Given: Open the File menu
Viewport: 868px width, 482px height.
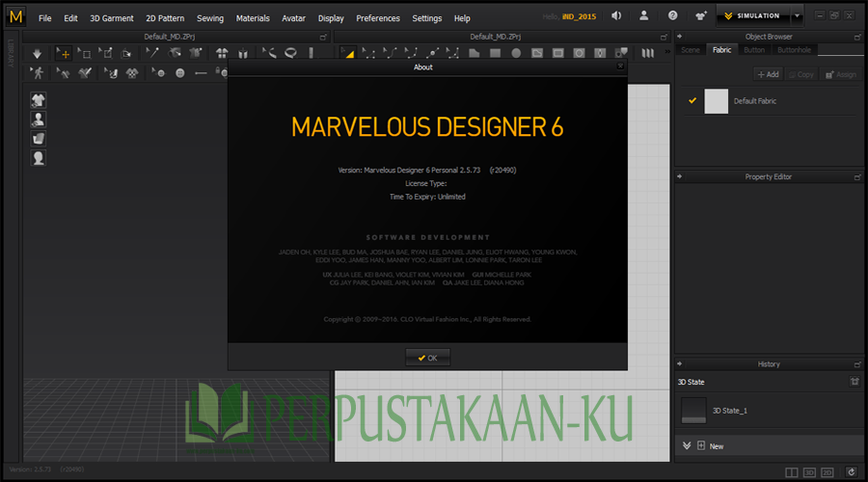Looking at the screenshot, I should [x=44, y=18].
